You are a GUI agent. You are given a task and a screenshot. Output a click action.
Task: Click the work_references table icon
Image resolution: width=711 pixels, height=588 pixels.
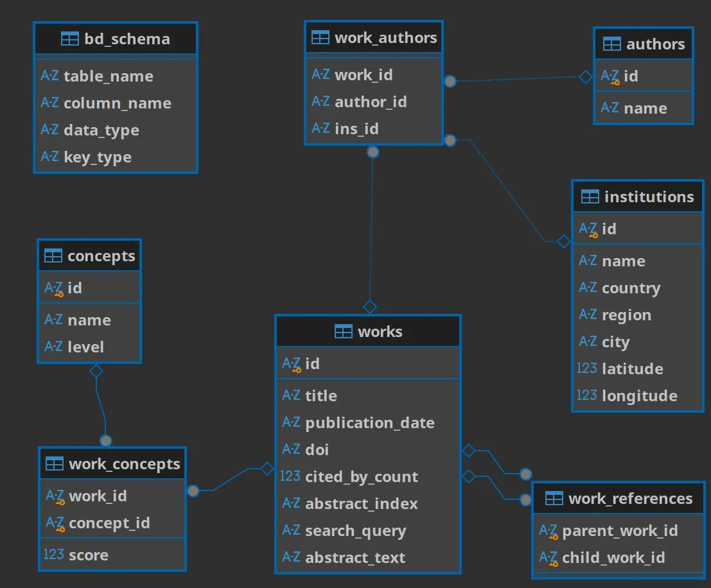(554, 499)
